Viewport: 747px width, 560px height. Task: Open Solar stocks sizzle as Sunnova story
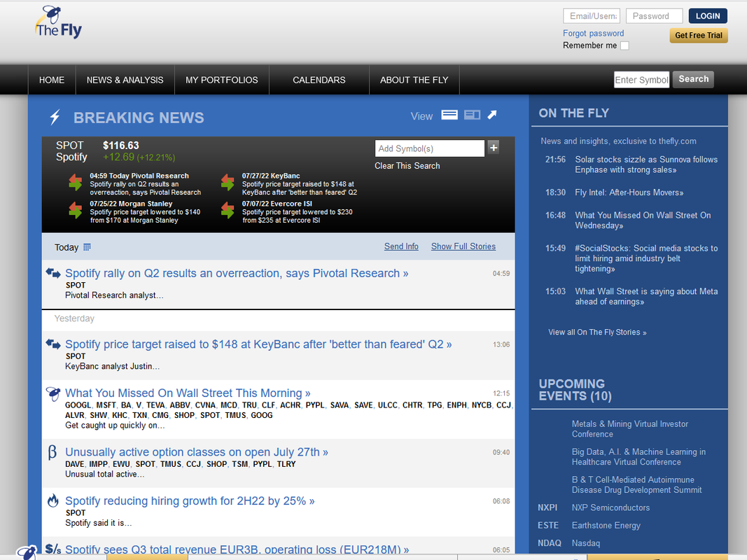[646, 164]
